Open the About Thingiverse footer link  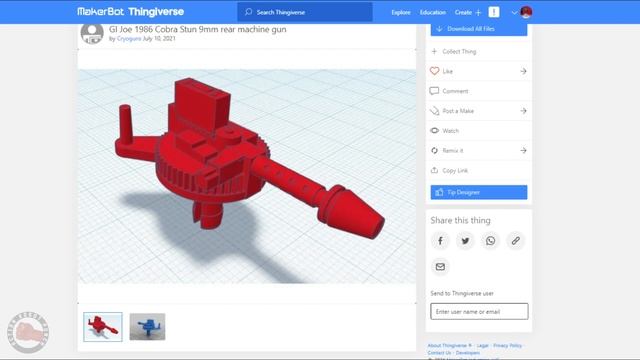(449, 346)
